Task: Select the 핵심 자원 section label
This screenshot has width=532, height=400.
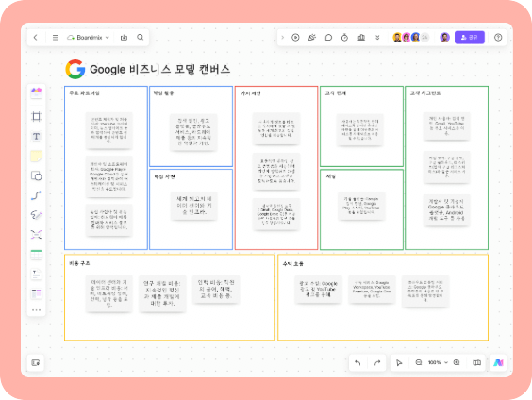Action: pos(164,176)
